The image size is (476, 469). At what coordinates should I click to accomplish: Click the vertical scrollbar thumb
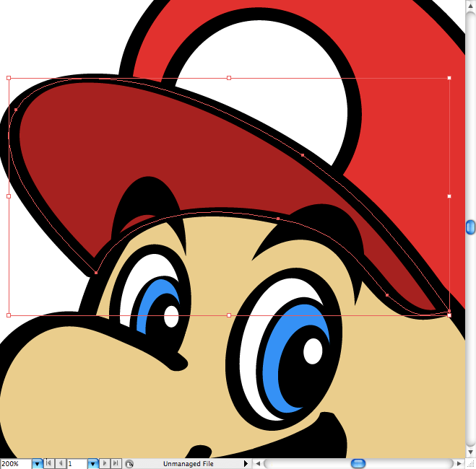pos(470,227)
